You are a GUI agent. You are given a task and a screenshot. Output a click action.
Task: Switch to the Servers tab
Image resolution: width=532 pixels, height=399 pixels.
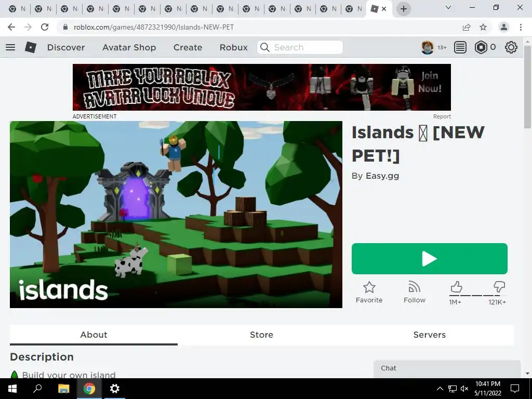coord(429,335)
